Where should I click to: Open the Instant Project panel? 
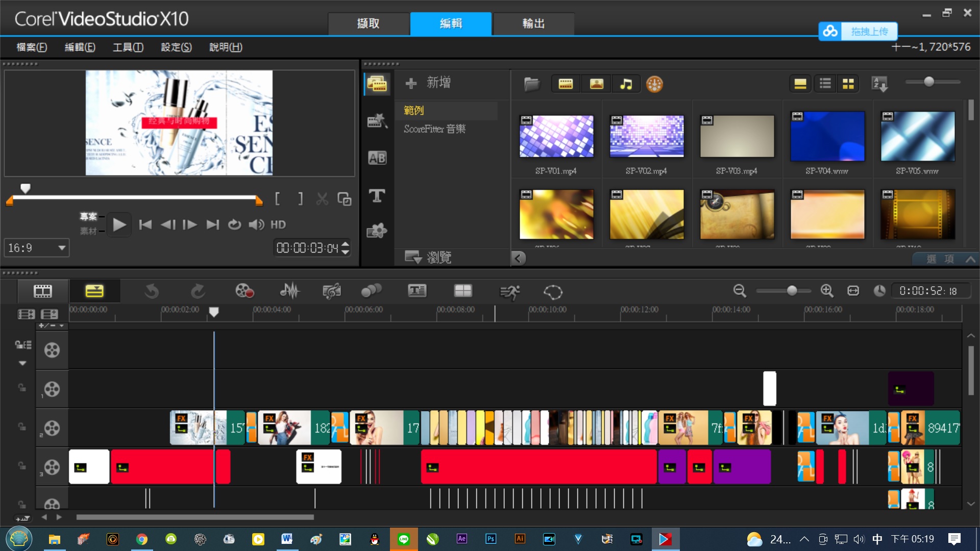[x=377, y=121]
